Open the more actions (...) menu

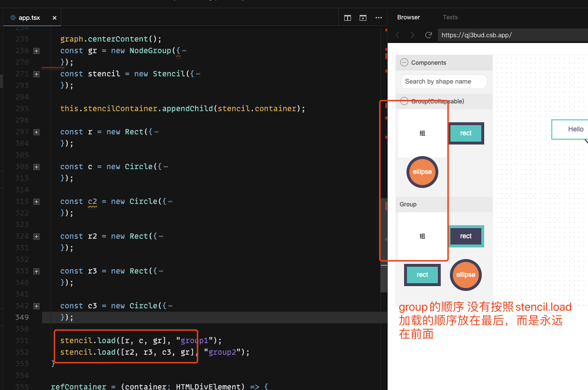[x=378, y=17]
